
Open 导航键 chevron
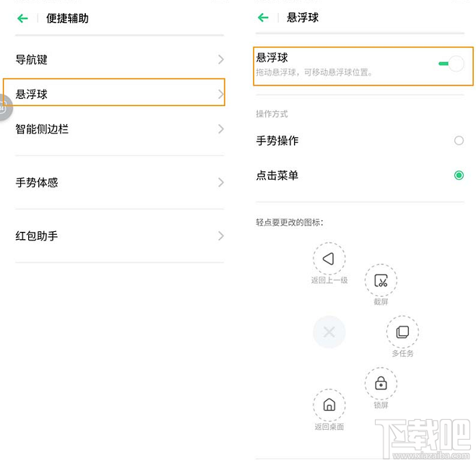221,59
